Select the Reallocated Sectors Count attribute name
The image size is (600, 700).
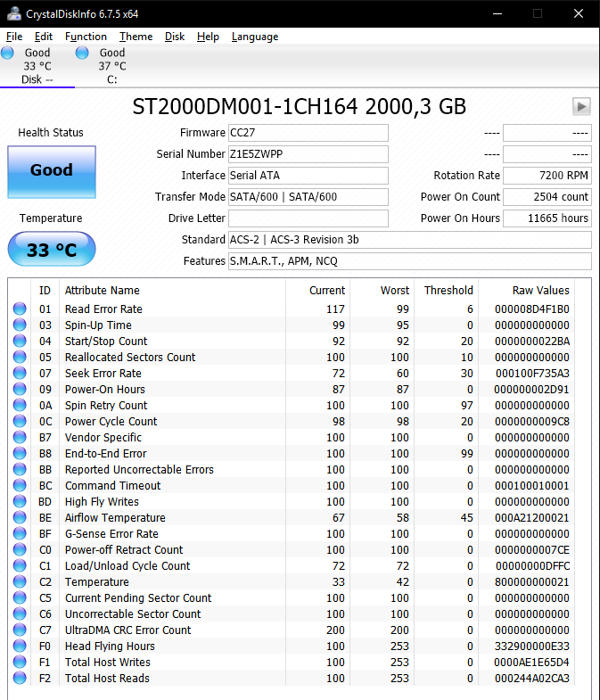(130, 358)
